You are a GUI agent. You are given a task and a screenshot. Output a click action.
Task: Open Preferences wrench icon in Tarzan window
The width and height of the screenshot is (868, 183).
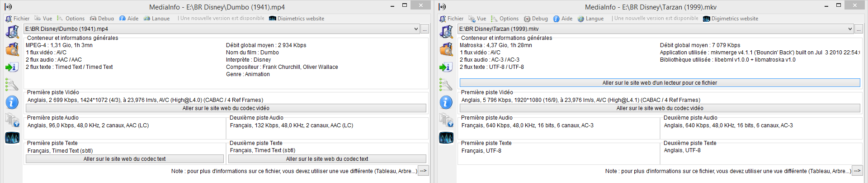446,84
